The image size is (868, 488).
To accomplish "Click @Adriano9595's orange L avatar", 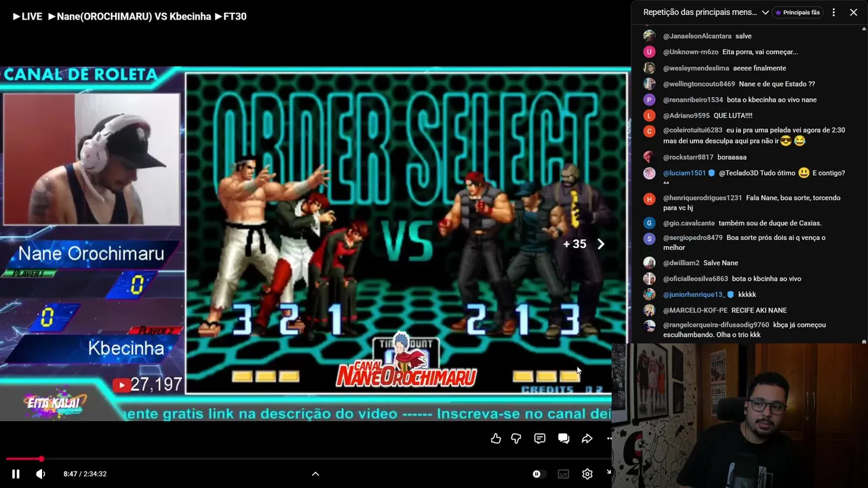I will pos(649,116).
